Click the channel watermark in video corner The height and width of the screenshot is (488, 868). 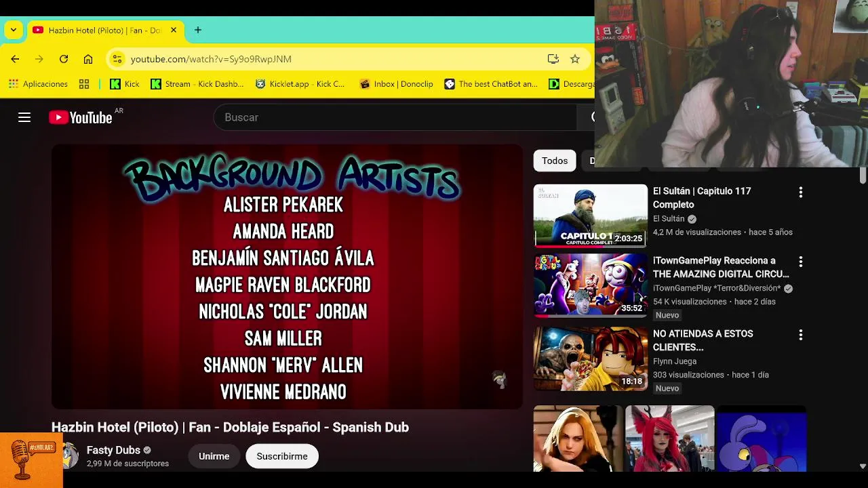pos(499,380)
